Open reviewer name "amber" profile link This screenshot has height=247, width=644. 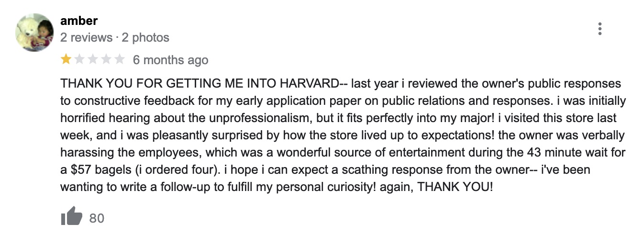pyautogui.click(x=79, y=21)
